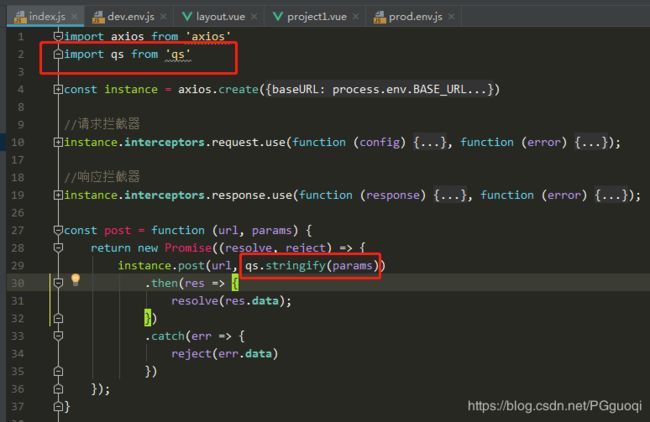Expand the folded response interceptor at line 19
650x422 pixels.
point(58,195)
